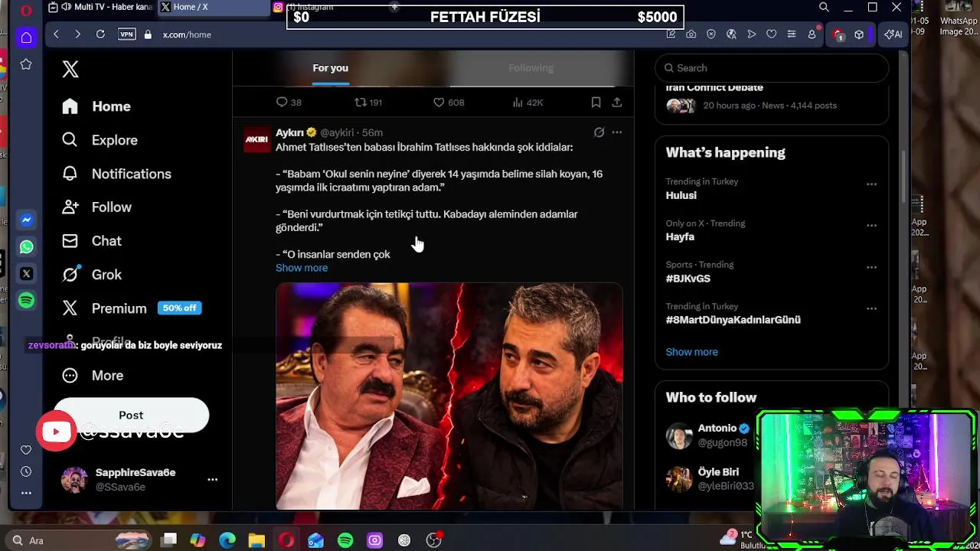The image size is (980, 551).
Task: Open options for #8MartDünyaKadınlarGünü trend
Action: click(871, 308)
